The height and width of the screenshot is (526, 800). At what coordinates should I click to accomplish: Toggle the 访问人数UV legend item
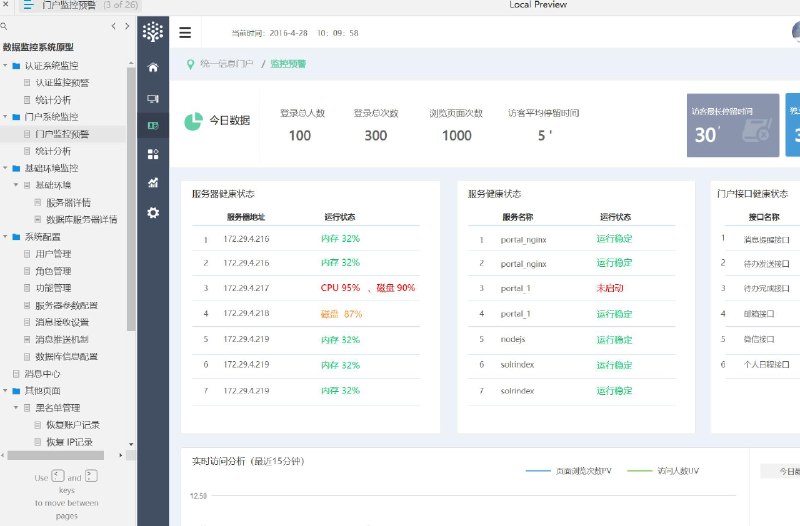coord(663,471)
